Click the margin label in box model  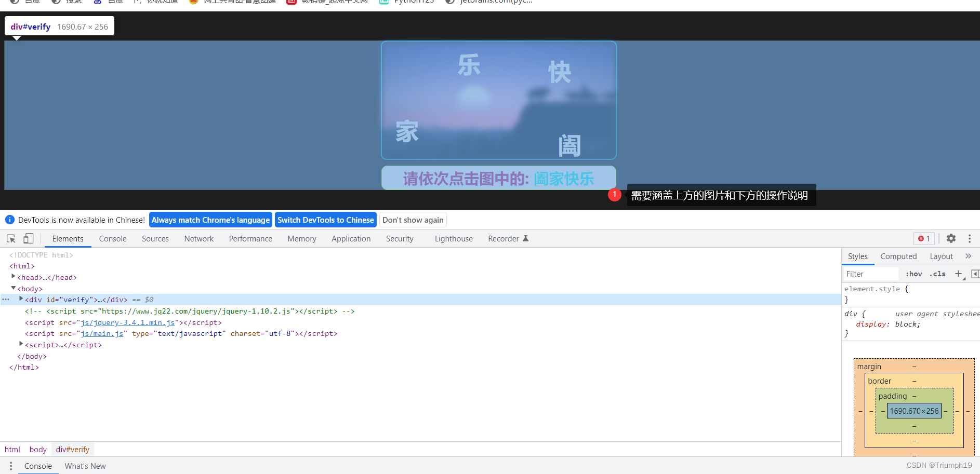[x=869, y=367]
